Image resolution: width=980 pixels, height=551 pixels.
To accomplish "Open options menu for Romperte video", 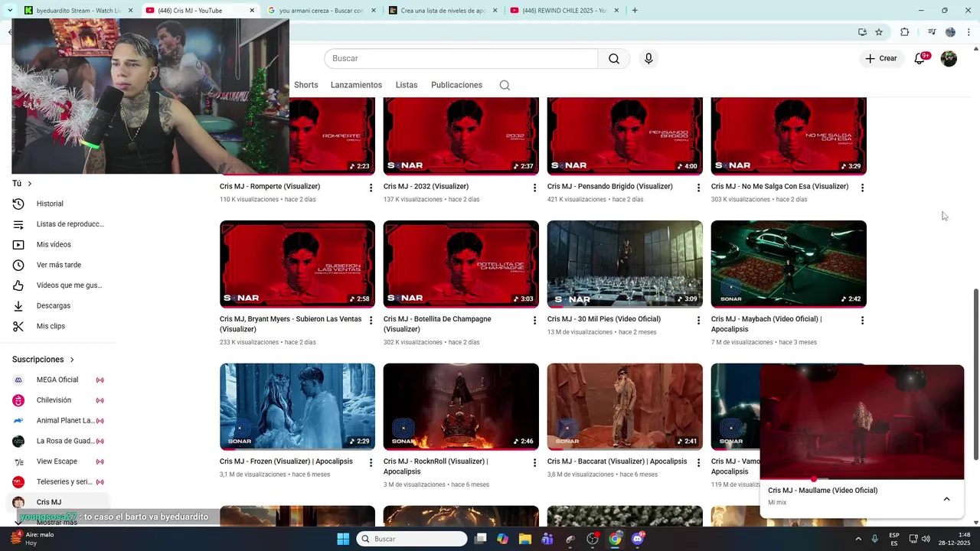I will pyautogui.click(x=371, y=187).
